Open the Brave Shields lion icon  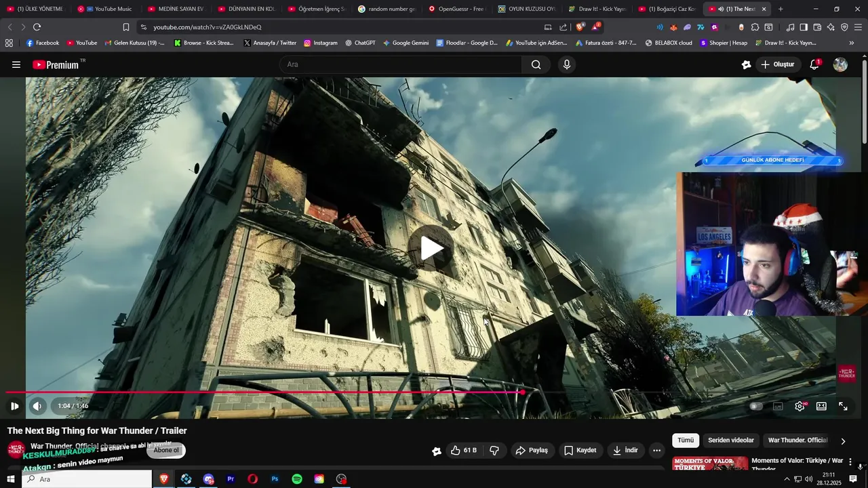click(x=580, y=27)
